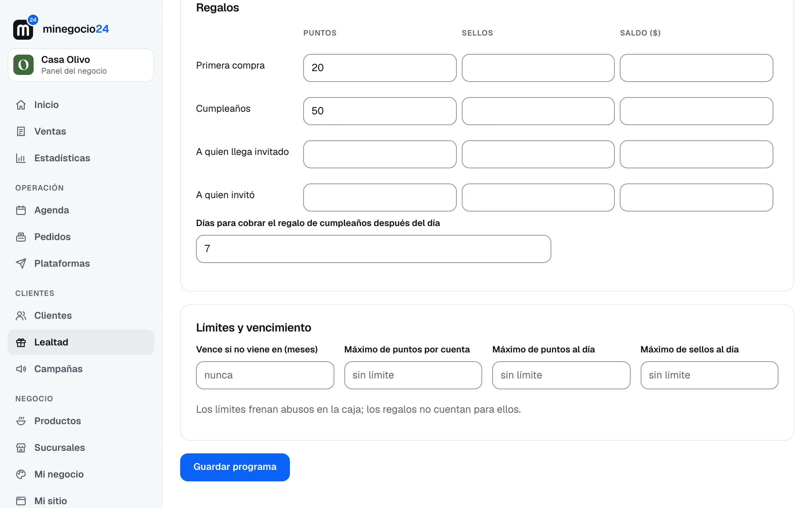Viewport: 812px width, 508px height.
Task: Open the Casa Olivo business panel card
Action: coord(81,65)
